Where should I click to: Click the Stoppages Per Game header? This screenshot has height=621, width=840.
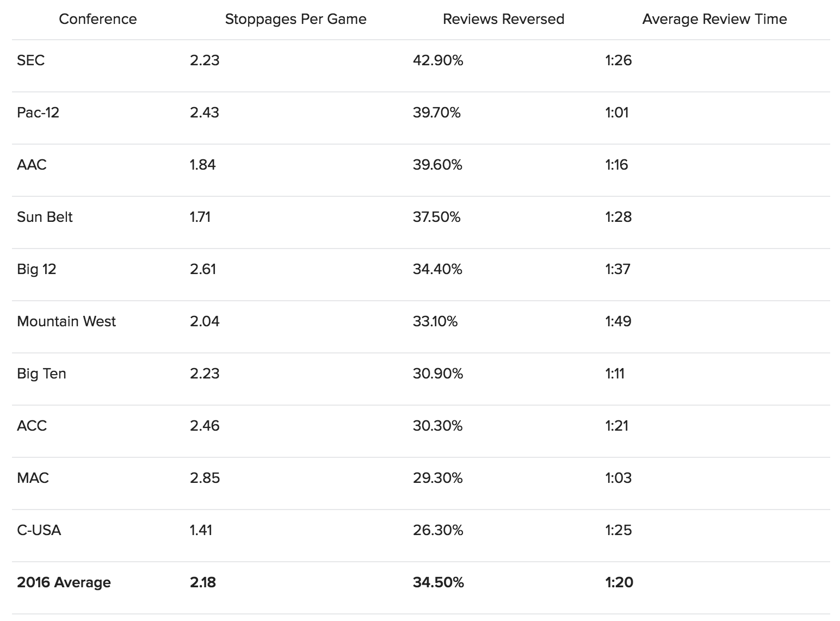click(x=295, y=19)
